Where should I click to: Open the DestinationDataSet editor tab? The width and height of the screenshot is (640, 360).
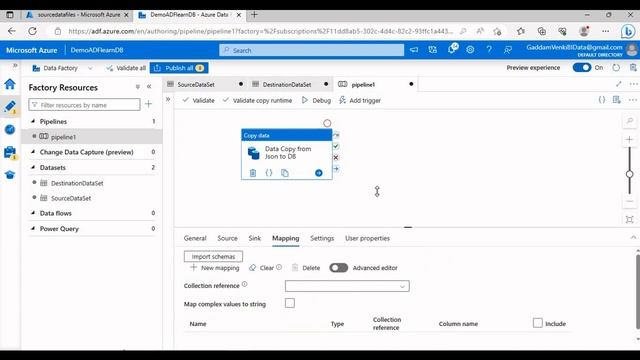coord(290,84)
